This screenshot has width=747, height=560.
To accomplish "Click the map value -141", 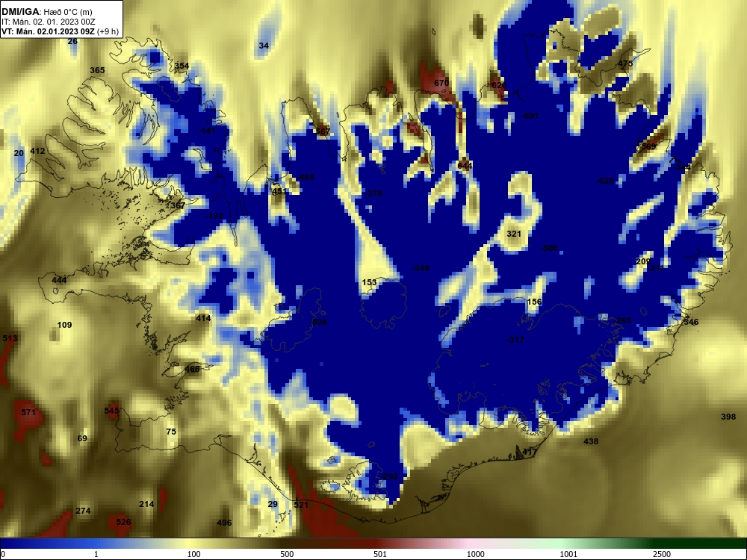I will [x=207, y=131].
